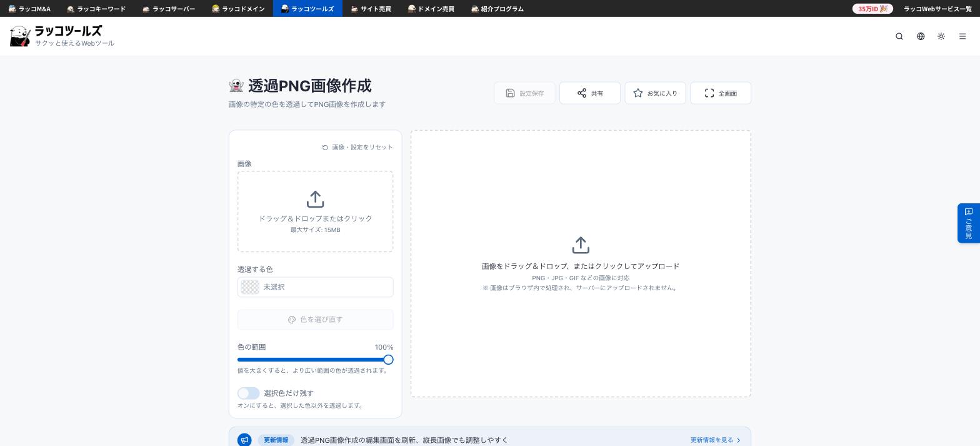Open the hamburger menu icon
This screenshot has width=980, height=446.
[x=962, y=36]
